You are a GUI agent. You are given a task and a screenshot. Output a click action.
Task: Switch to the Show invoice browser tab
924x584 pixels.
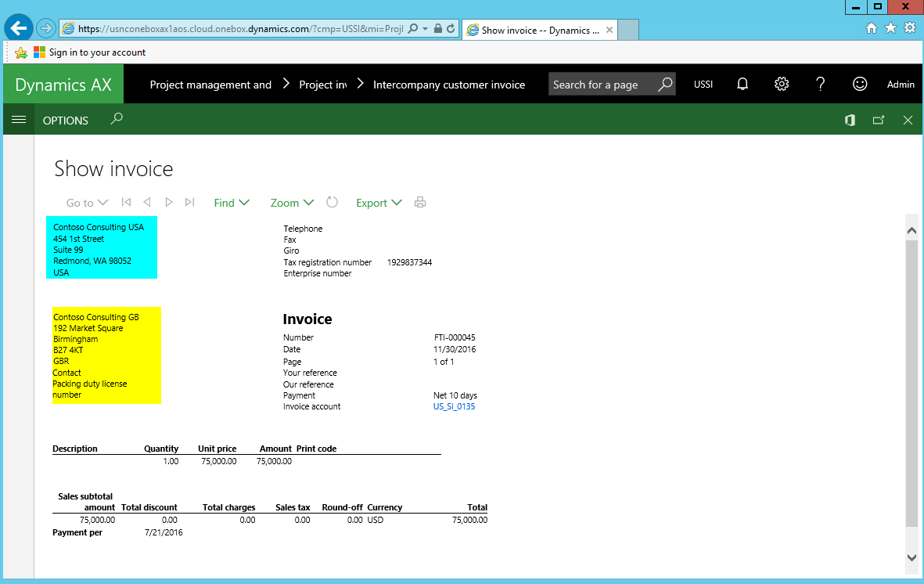click(540, 31)
